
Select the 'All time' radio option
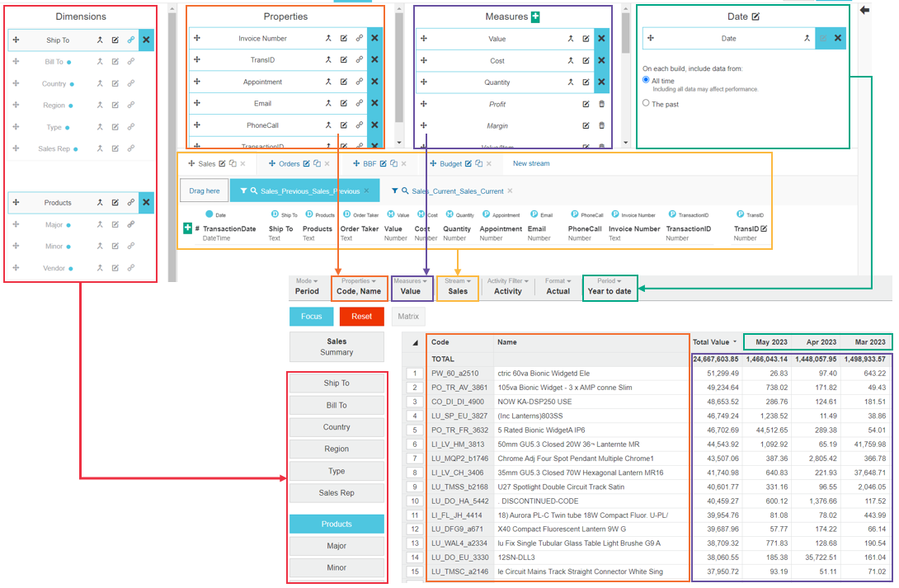tap(647, 80)
